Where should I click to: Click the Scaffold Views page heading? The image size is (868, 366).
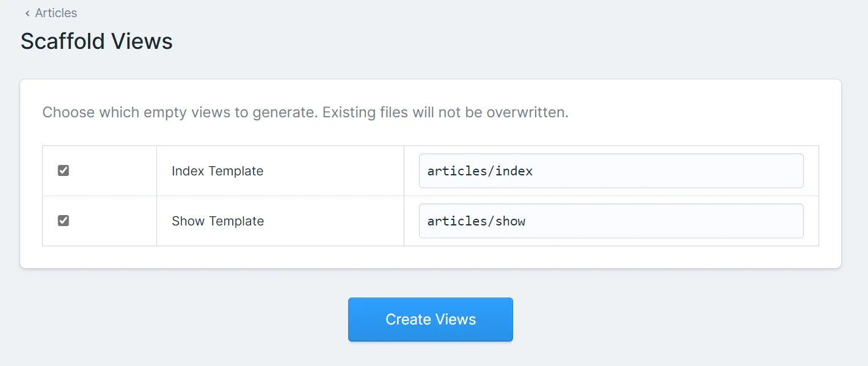[x=97, y=42]
